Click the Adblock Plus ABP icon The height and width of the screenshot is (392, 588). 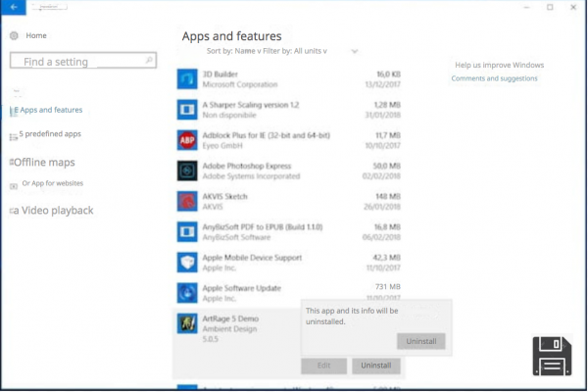click(187, 140)
